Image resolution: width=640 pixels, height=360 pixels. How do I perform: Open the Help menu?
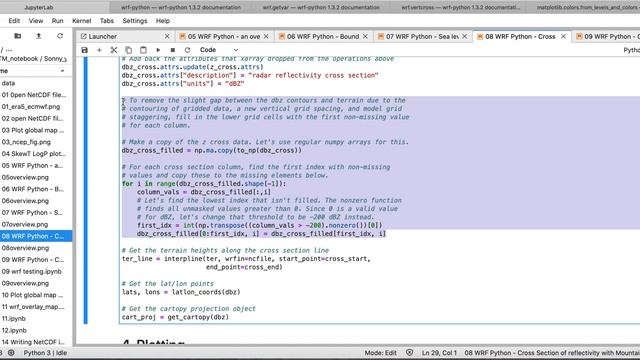pos(163,21)
